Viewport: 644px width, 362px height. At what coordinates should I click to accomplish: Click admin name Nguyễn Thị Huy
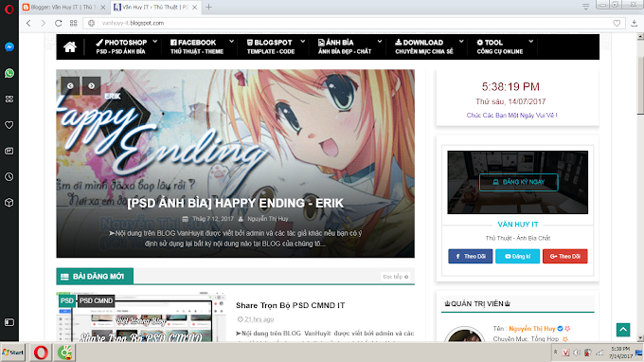532,329
